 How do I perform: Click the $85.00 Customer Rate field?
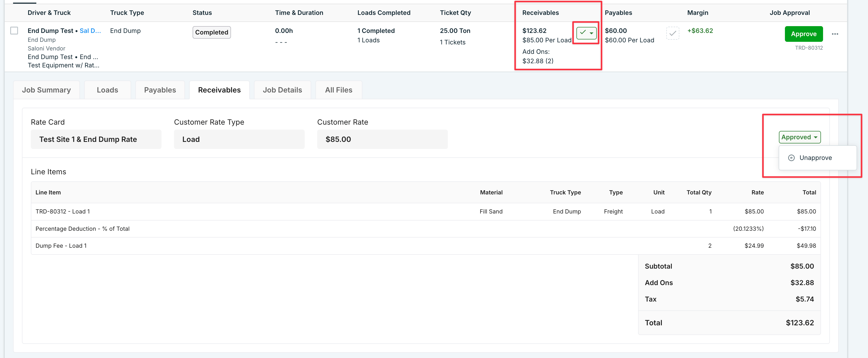coord(383,139)
